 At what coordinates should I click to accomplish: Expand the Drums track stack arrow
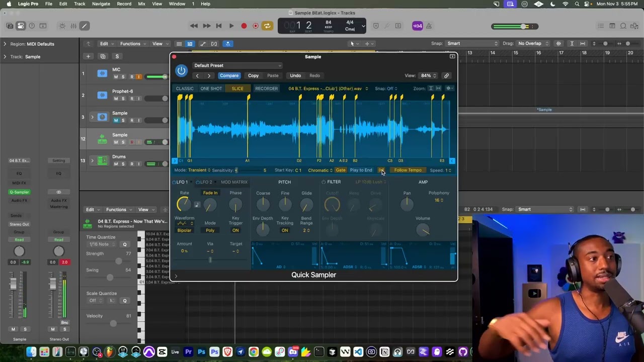point(92,161)
